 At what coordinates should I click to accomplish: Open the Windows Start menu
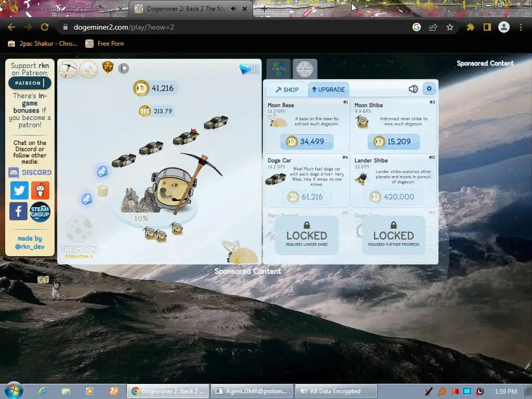pyautogui.click(x=14, y=390)
